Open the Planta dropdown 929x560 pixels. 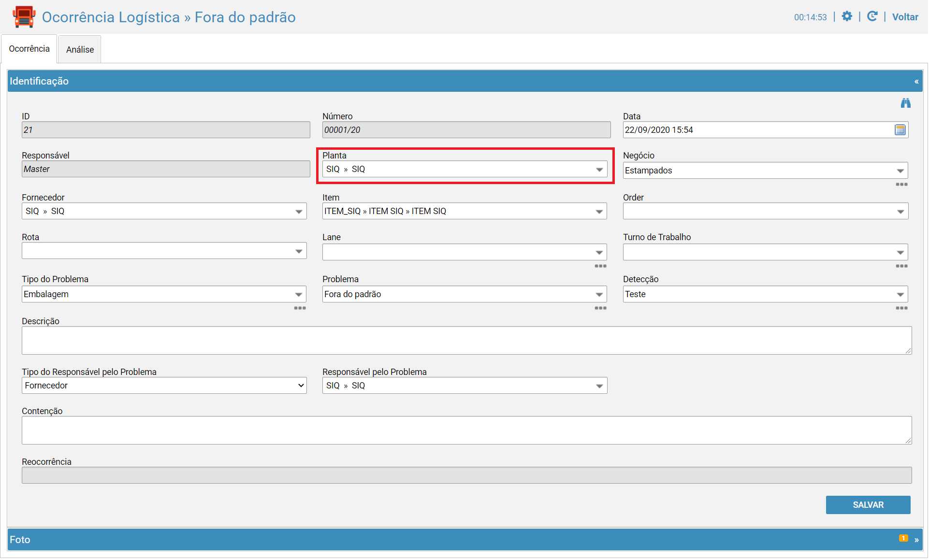click(464, 170)
